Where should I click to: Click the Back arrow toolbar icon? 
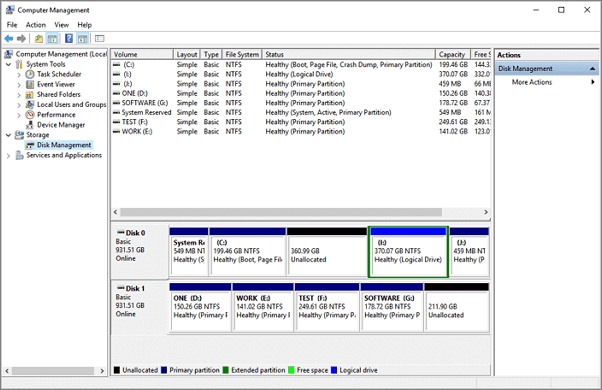tap(8, 38)
